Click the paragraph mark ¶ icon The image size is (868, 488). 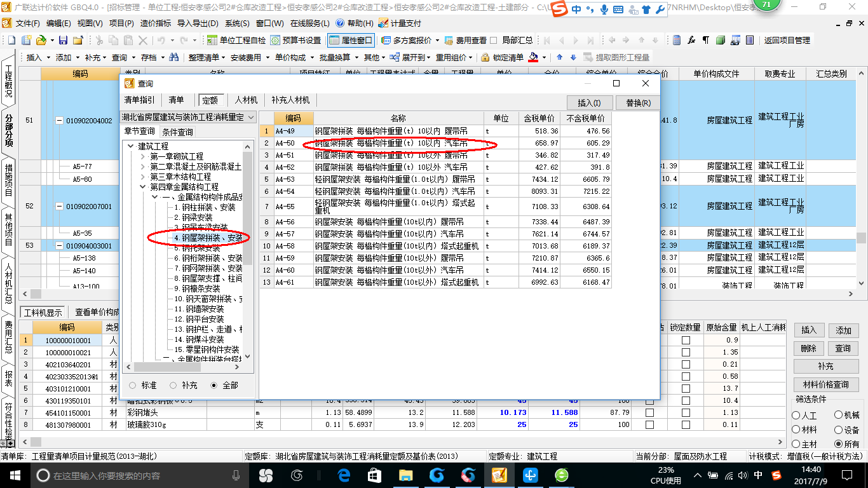point(705,40)
